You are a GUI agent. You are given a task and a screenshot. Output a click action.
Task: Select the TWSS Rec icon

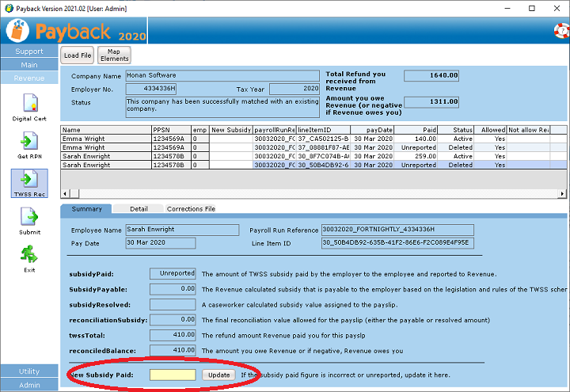pos(29,180)
